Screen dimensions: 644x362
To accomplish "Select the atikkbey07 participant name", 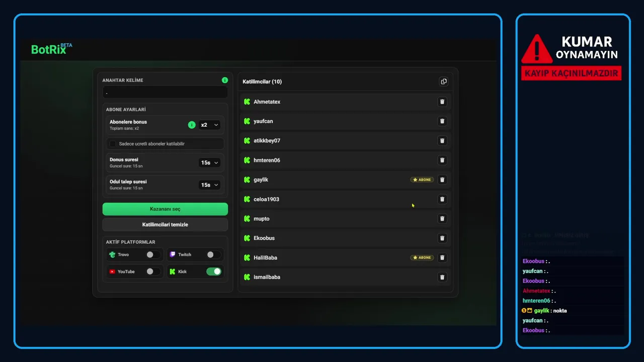I will coord(267,141).
